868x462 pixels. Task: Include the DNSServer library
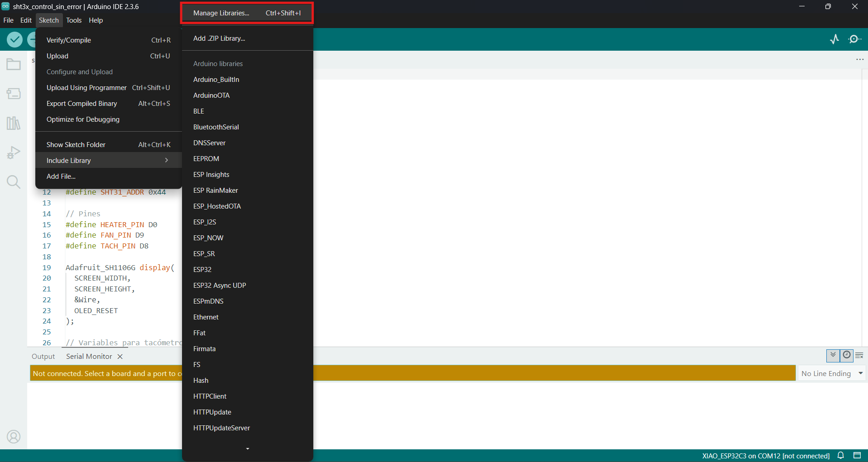point(247,143)
